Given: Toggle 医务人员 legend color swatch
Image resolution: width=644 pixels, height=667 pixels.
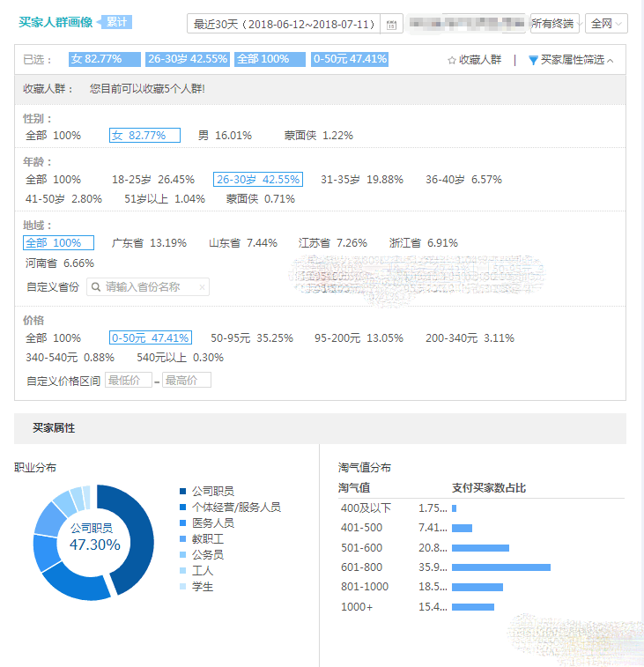Looking at the screenshot, I should pyautogui.click(x=183, y=523).
